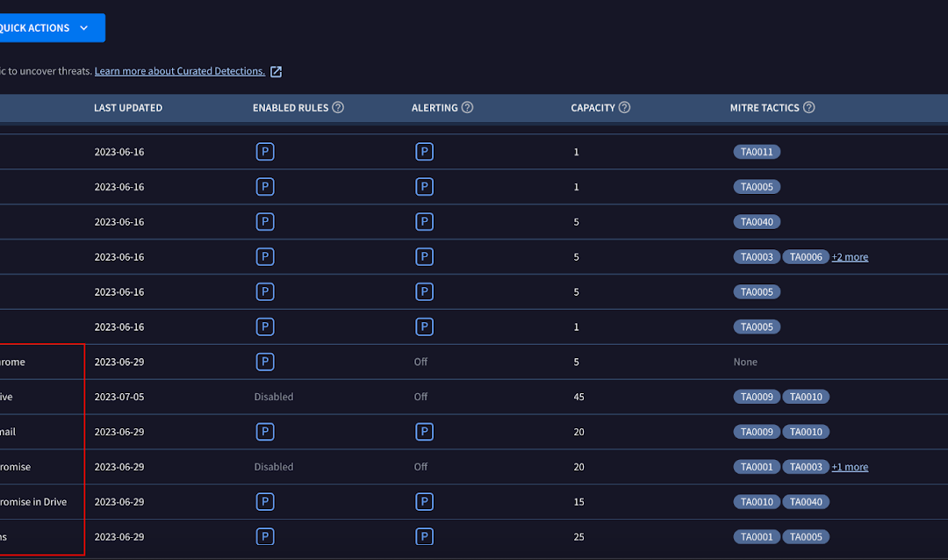
Task: Click the TA0006 tactic tag
Action: (x=806, y=257)
